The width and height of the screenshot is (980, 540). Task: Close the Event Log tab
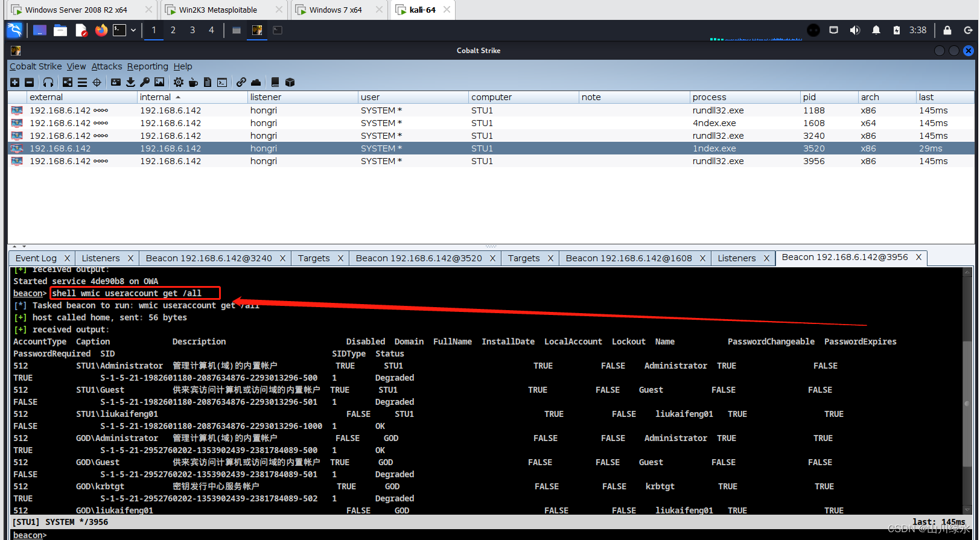(68, 258)
